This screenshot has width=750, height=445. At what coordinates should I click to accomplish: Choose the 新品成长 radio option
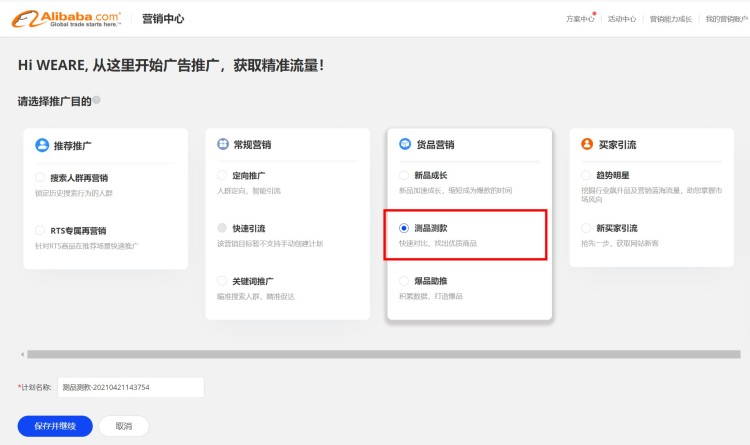[404, 175]
